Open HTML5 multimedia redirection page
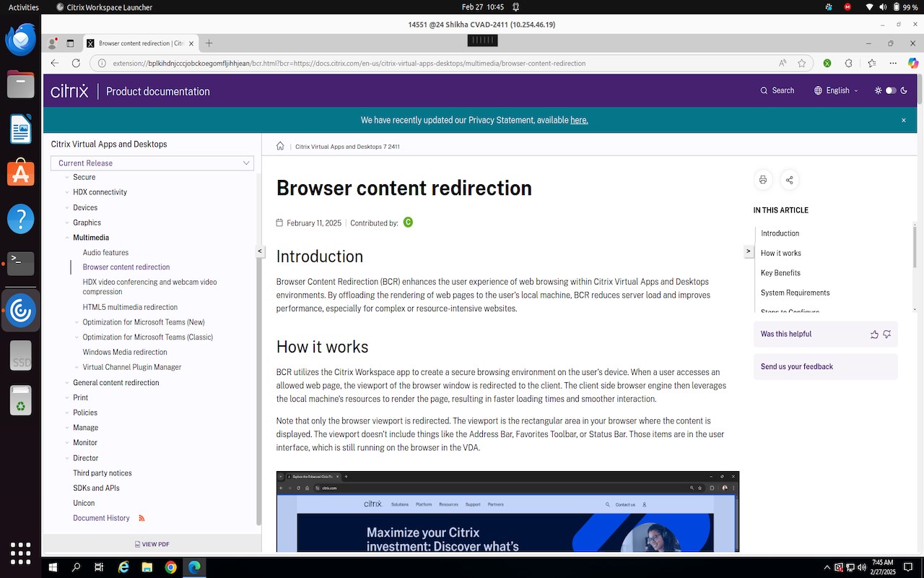This screenshot has height=578, width=924. point(130,307)
